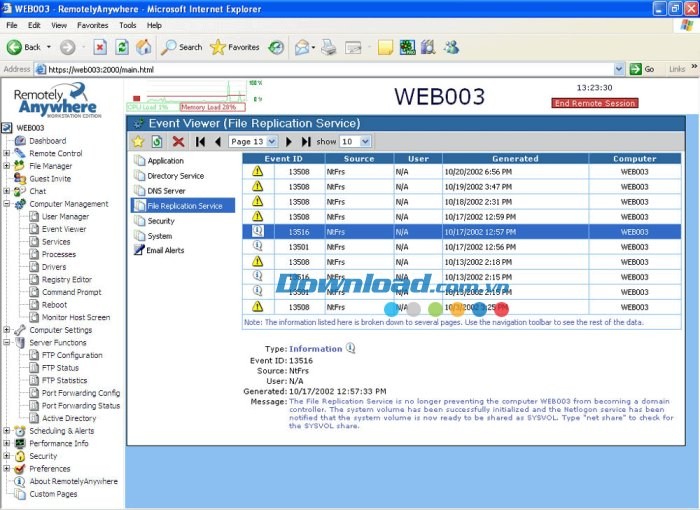Click the Internet Explorer Home icon
Viewport: 700px width, 510px height.
point(144,47)
